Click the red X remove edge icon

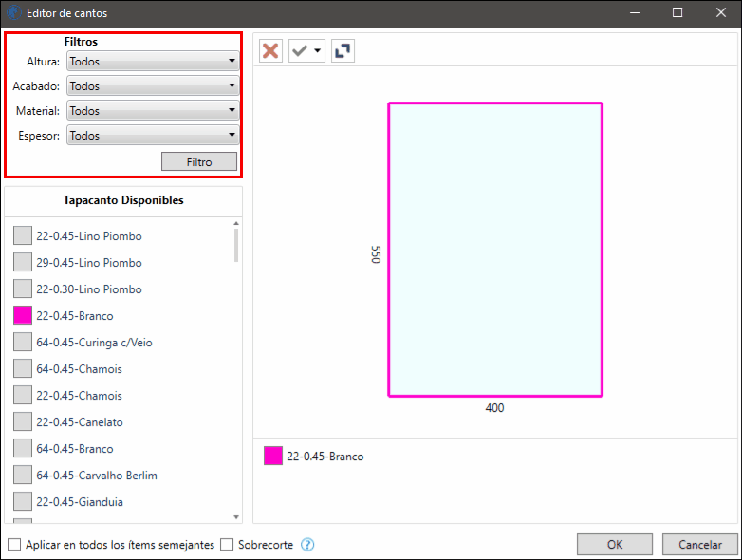[x=270, y=50]
